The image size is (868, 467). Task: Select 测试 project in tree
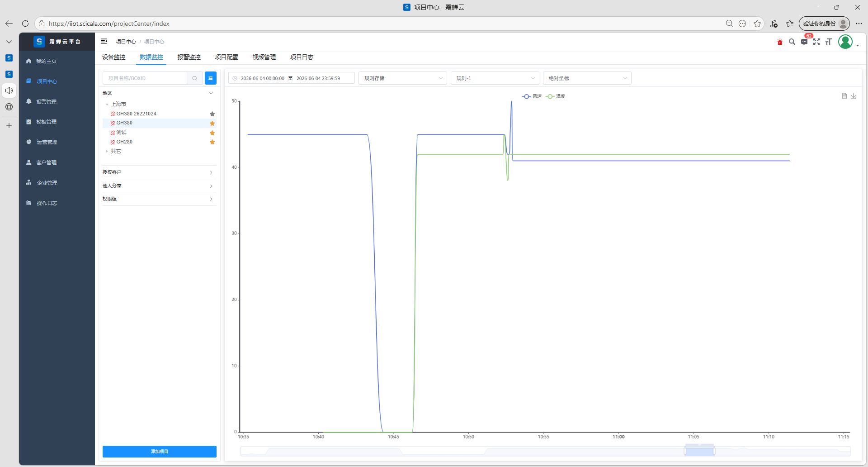[121, 133]
